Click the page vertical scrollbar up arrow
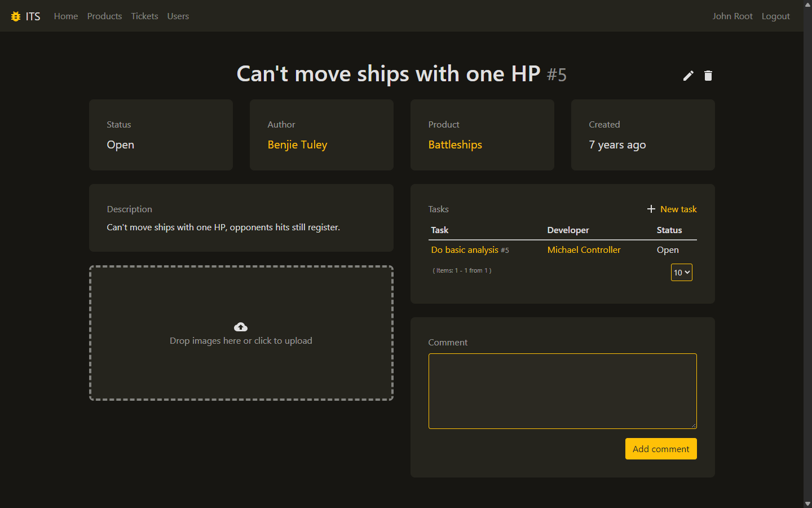The width and height of the screenshot is (812, 508). tap(807, 4)
